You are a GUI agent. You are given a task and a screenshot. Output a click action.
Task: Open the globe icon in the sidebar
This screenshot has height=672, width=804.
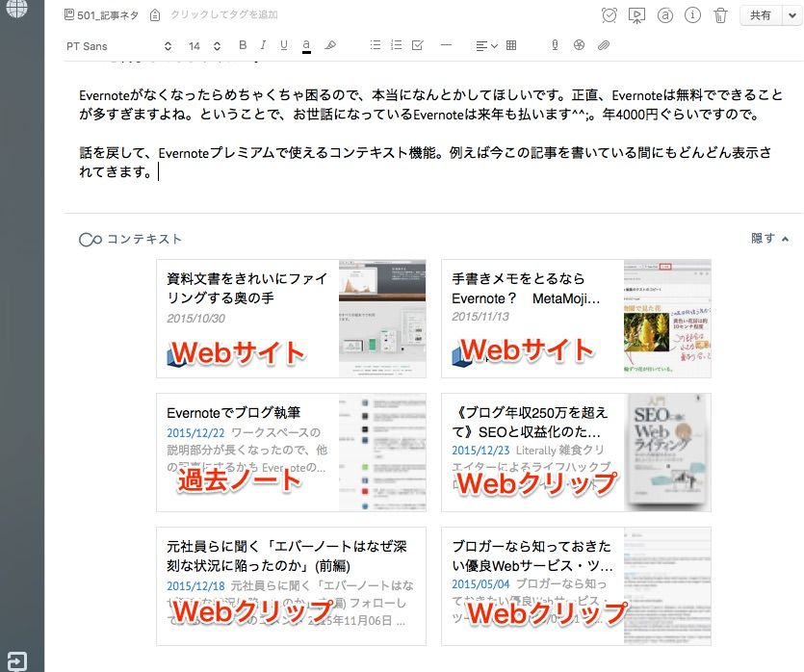point(17,7)
